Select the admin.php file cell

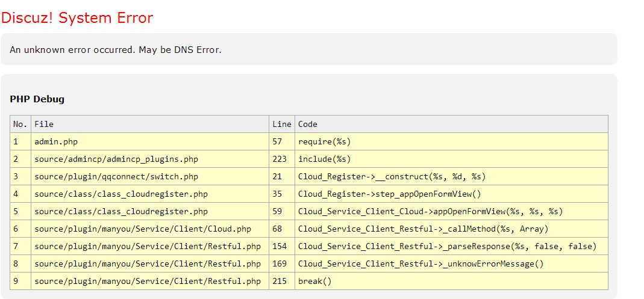[56, 142]
